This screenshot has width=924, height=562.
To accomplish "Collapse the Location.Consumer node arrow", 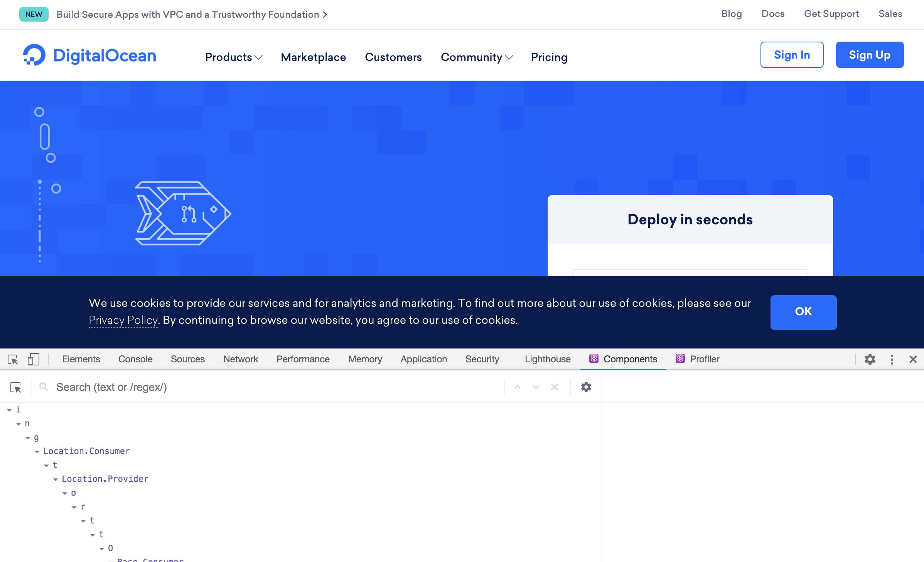I will click(x=37, y=451).
